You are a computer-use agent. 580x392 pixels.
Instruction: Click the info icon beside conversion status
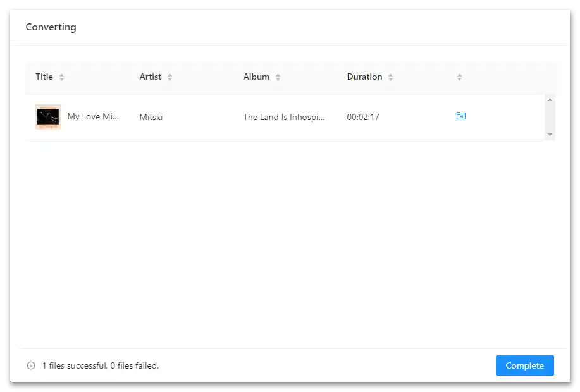click(x=31, y=365)
